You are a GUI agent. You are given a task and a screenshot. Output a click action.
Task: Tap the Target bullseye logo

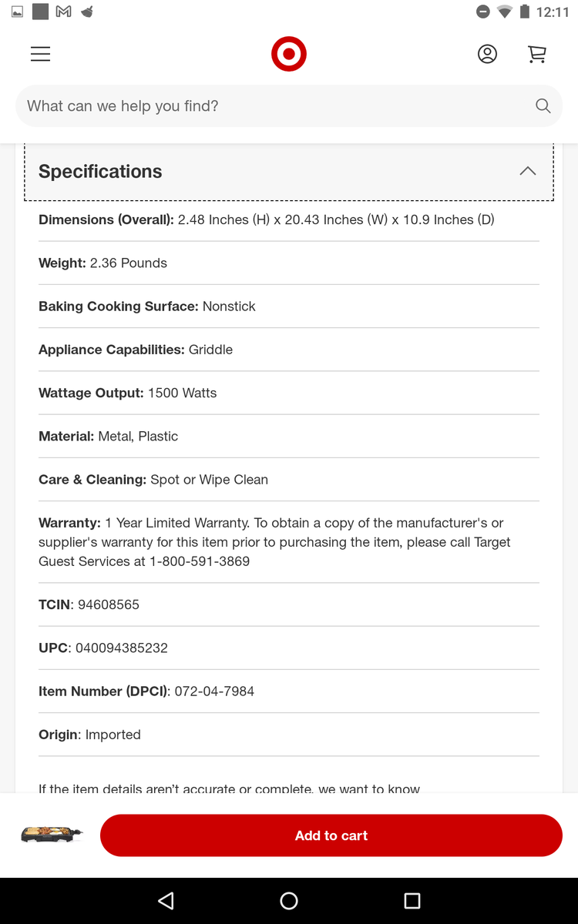coord(289,54)
